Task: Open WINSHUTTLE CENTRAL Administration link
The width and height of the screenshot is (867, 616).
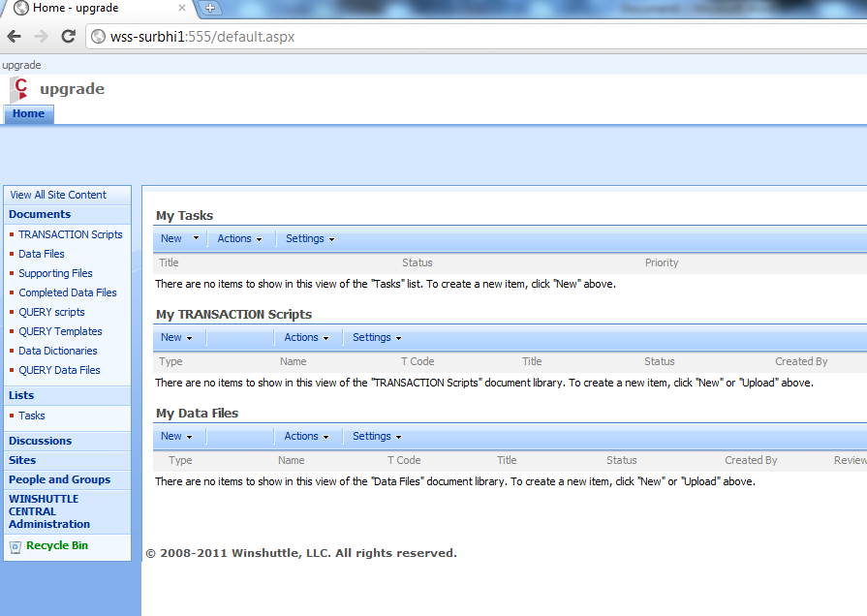Action: [x=49, y=511]
